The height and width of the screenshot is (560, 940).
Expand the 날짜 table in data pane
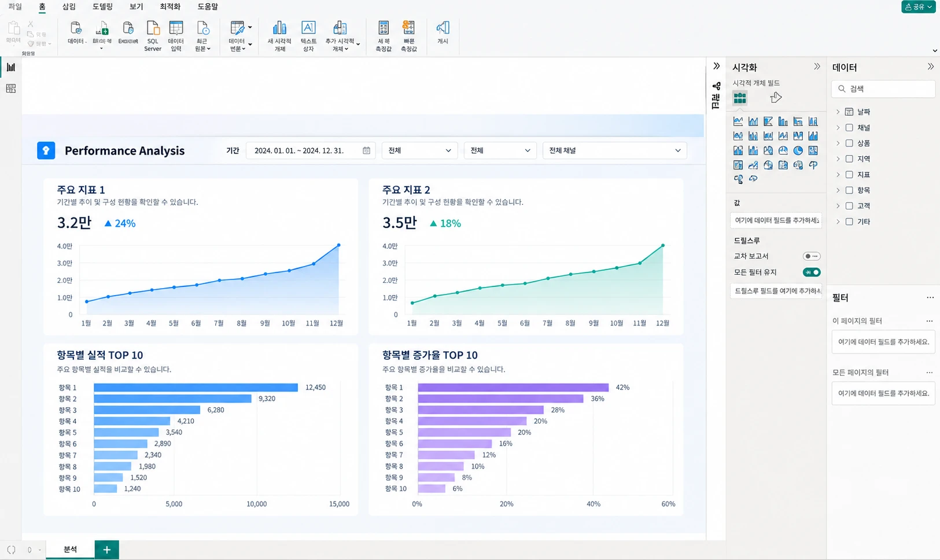(838, 112)
